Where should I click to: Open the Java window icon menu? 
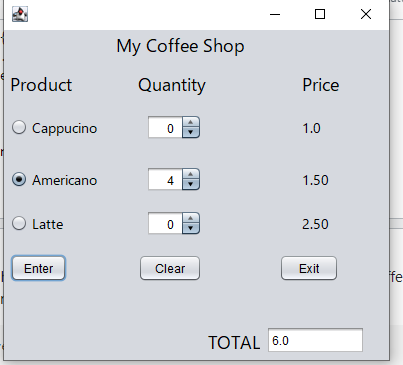(20, 14)
